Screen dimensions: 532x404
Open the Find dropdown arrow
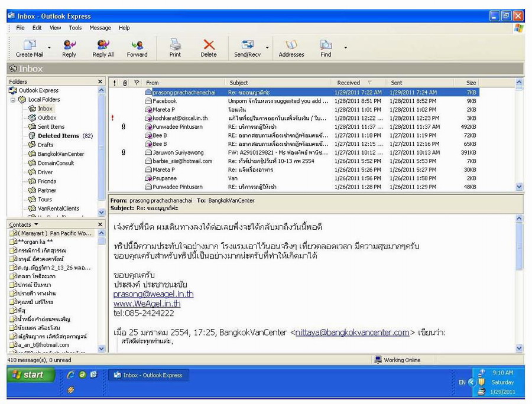346,48
